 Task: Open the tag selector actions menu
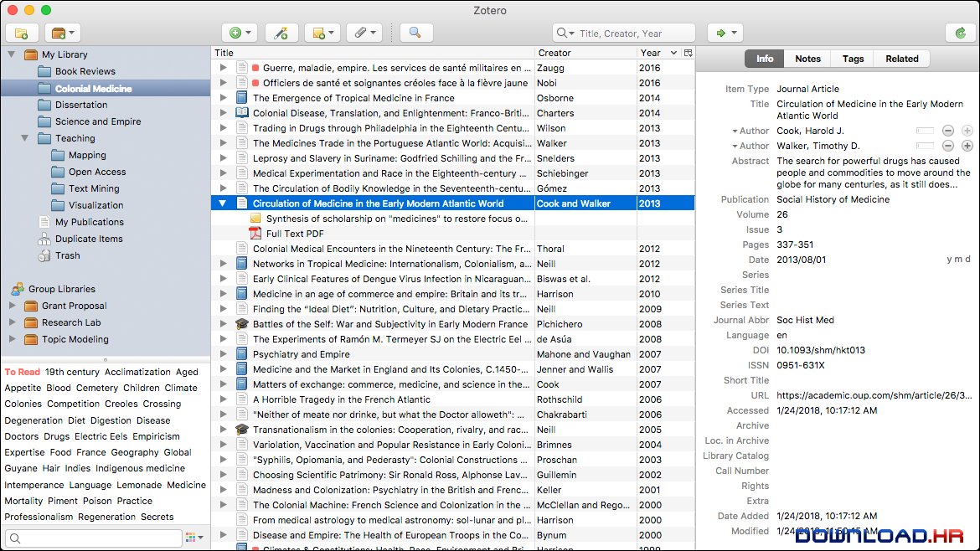(x=195, y=538)
